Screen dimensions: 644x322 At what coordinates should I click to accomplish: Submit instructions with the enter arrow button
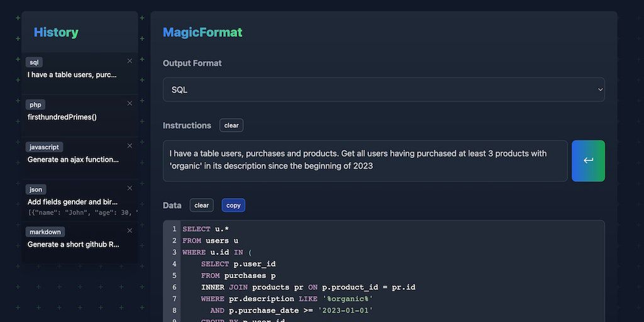coord(588,161)
